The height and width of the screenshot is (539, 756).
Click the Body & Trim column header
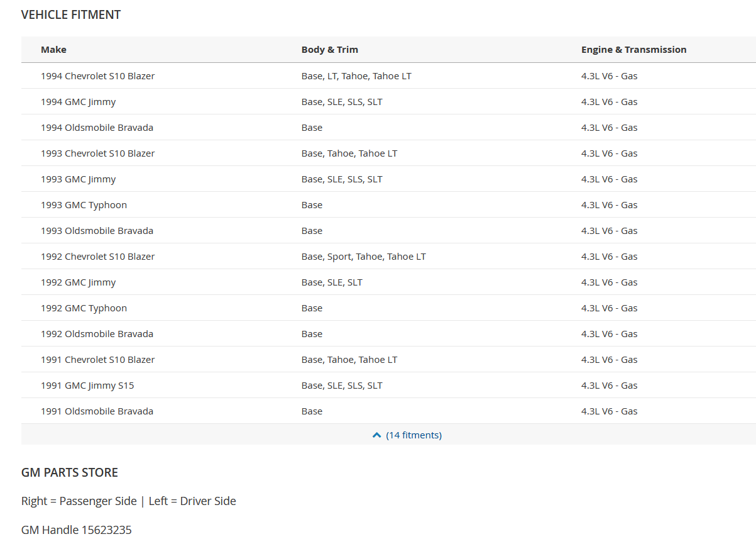point(330,50)
